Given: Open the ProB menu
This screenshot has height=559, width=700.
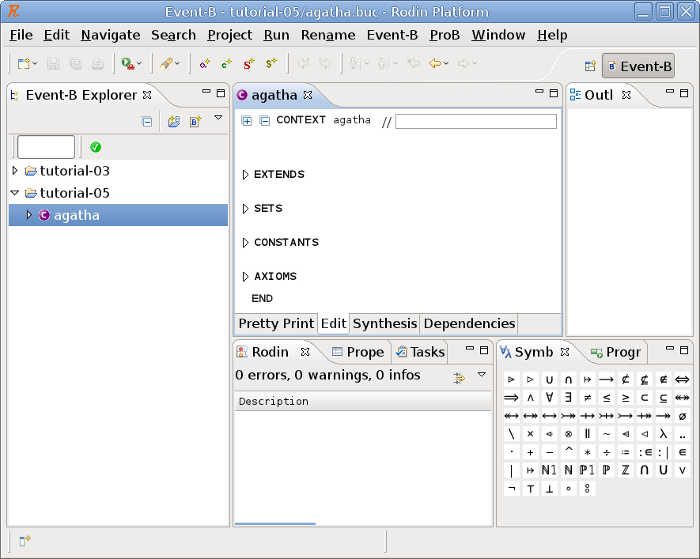Looking at the screenshot, I should pyautogui.click(x=444, y=35).
